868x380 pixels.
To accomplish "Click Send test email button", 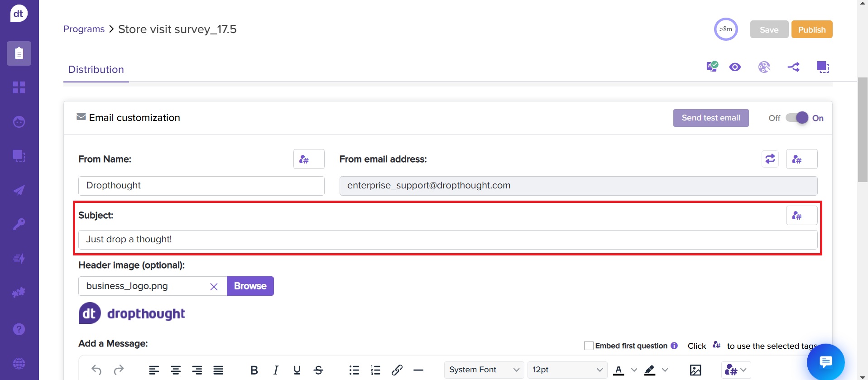I will 710,118.
